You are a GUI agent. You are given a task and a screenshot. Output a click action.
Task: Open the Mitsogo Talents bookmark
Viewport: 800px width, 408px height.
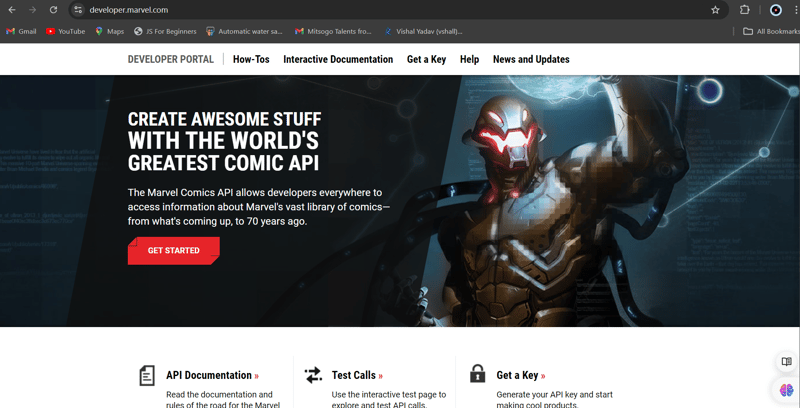(333, 31)
